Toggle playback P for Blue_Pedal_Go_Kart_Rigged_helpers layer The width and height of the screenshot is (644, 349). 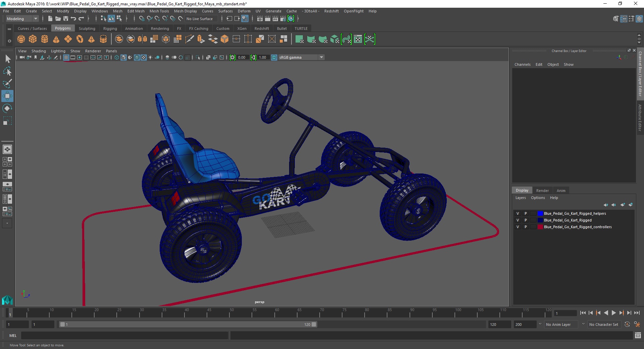click(x=526, y=213)
